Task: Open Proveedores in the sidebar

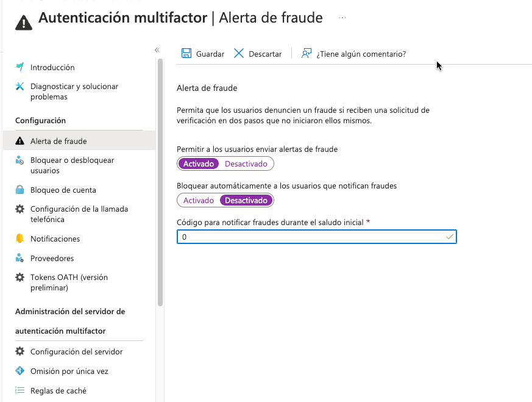Action: tap(52, 258)
